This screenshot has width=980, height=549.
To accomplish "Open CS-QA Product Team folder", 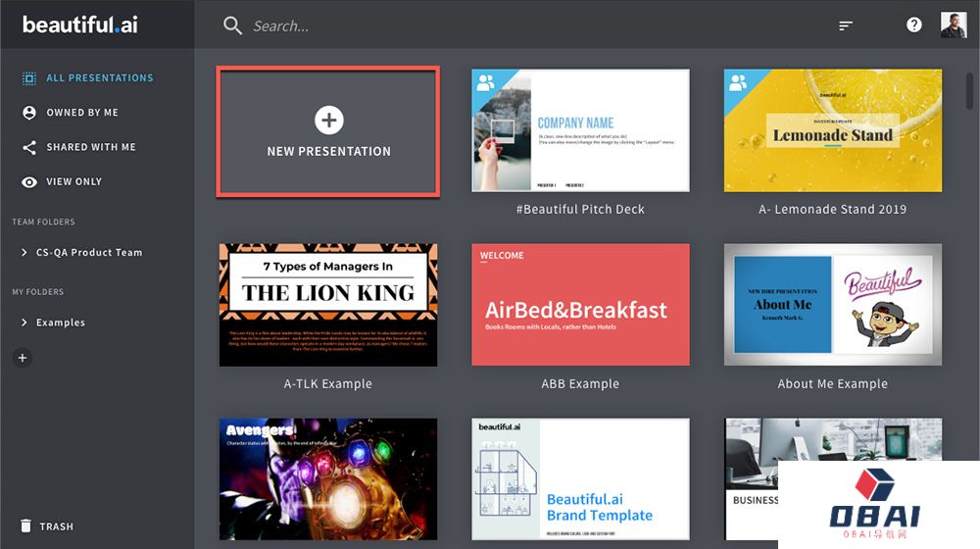I will [89, 253].
